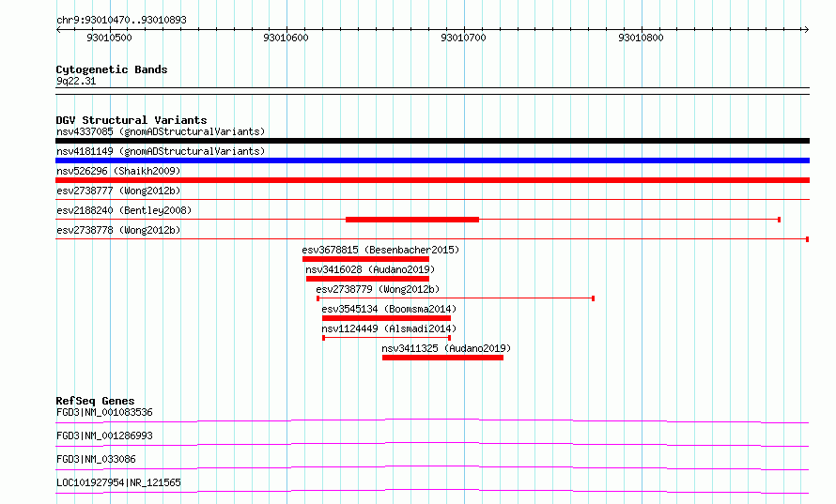This screenshot has height=504, width=836.
Task: Click the LOC101927954 magenta transcript line
Action: click(432, 491)
